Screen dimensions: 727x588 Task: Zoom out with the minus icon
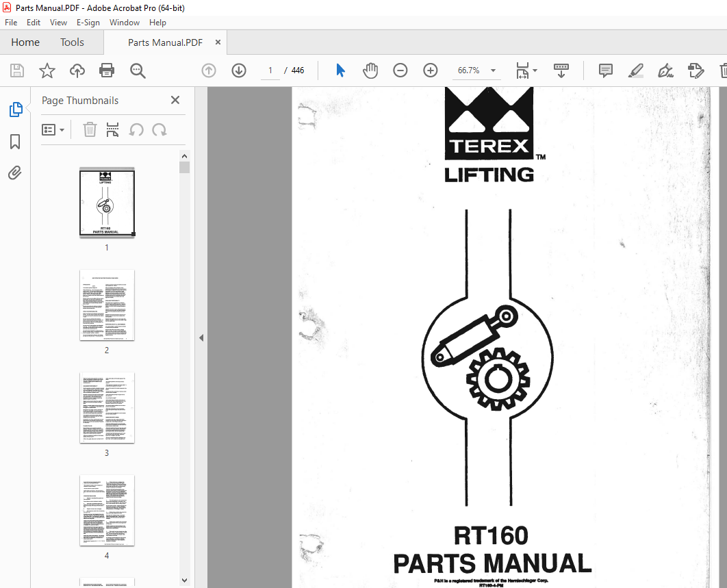400,71
